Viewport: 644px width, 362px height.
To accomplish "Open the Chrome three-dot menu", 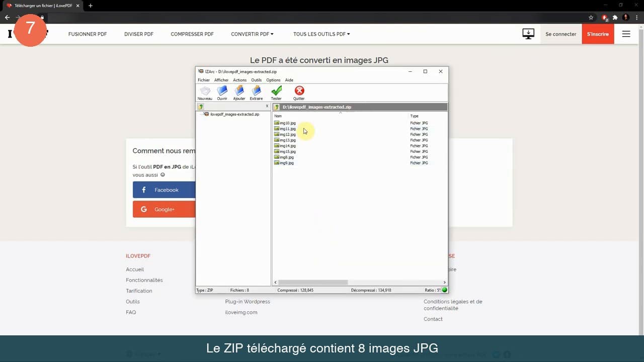I will (637, 17).
